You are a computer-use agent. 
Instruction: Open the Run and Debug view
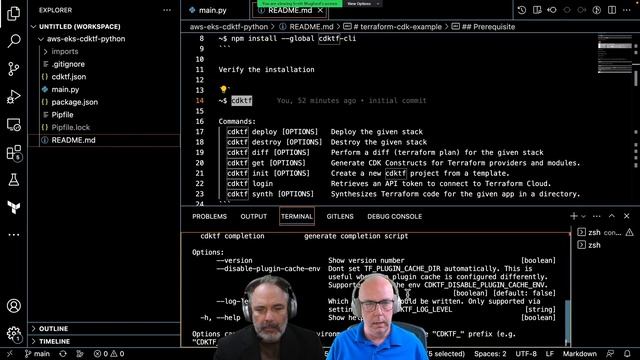click(13, 97)
